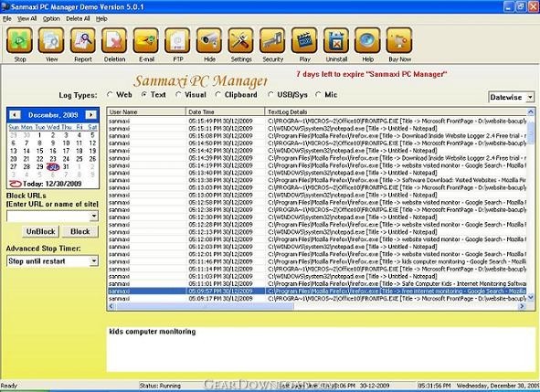This screenshot has height=392, width=540.
Task: Click the log list scroll-right arrow
Action: pos(522,306)
